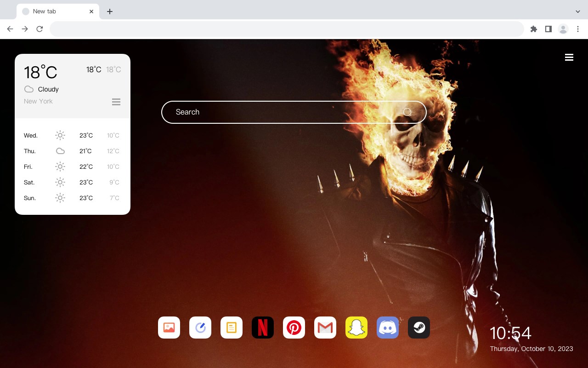588x368 pixels.
Task: Reload the current page
Action: point(40,29)
